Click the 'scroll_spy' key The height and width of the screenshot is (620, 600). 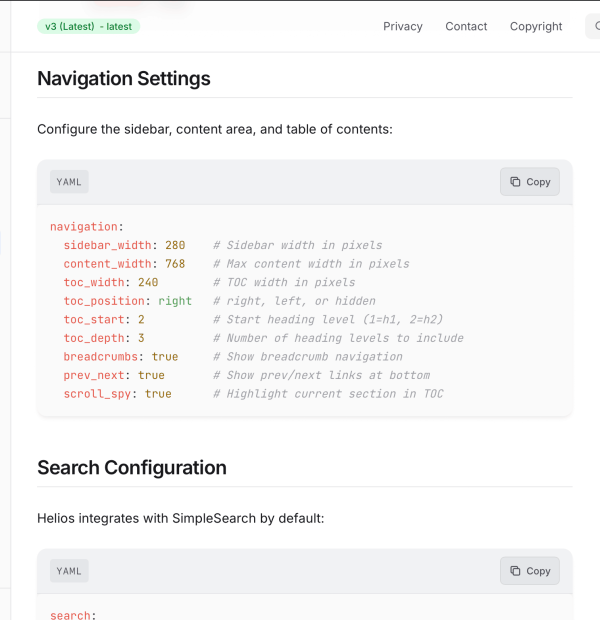pyautogui.click(x=97, y=394)
